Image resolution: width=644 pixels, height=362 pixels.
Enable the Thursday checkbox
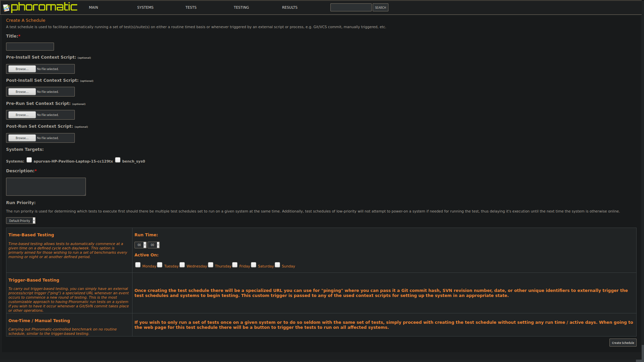(x=211, y=265)
